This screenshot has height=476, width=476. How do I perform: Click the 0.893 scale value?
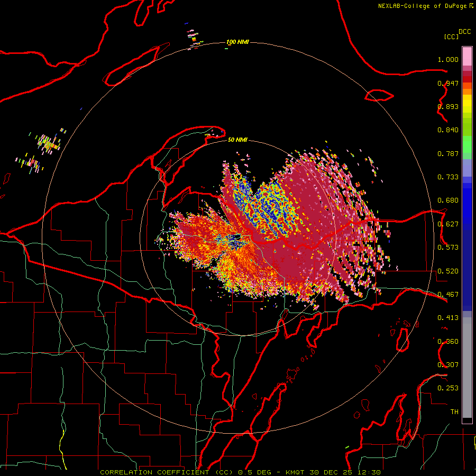(448, 106)
